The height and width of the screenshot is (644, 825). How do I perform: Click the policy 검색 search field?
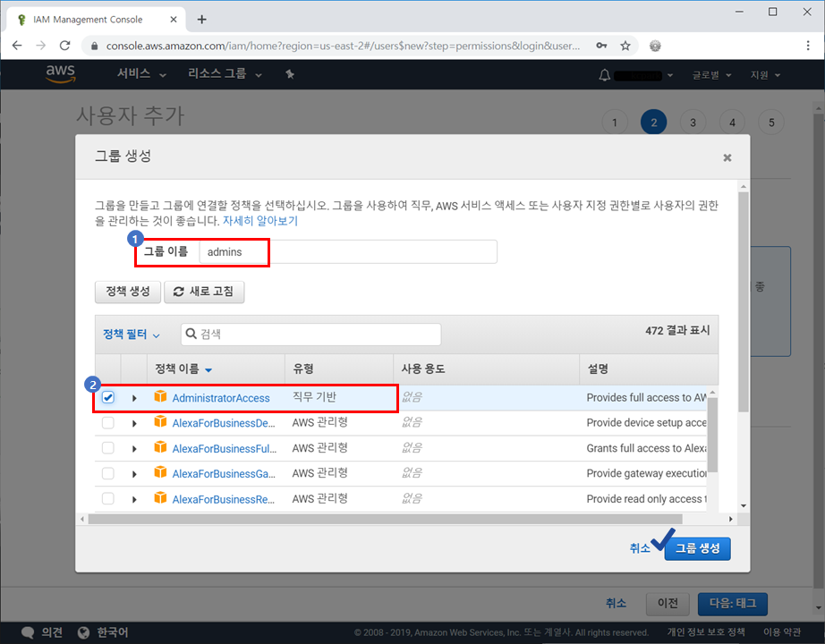[x=311, y=335]
